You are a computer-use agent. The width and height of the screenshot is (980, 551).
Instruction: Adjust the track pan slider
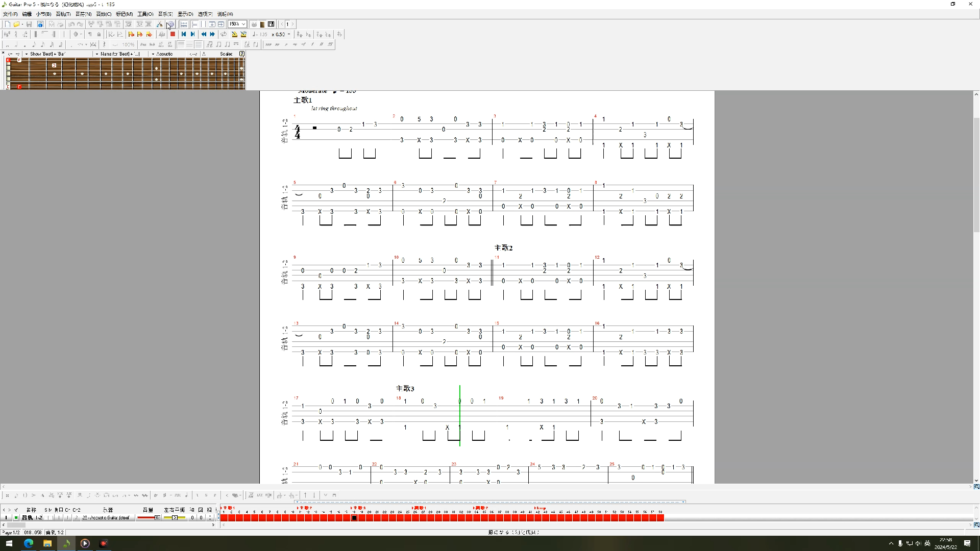coord(175,517)
